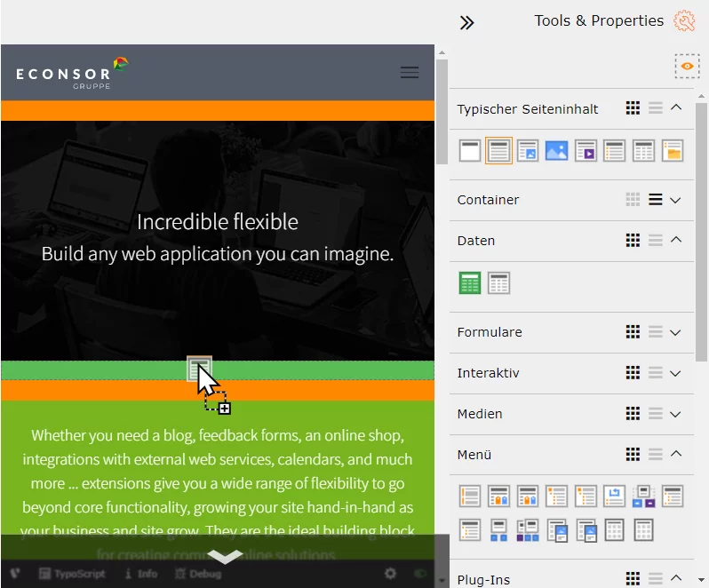
Task: Click the TYPO3 logo in admin panel
Action: [x=15, y=574]
